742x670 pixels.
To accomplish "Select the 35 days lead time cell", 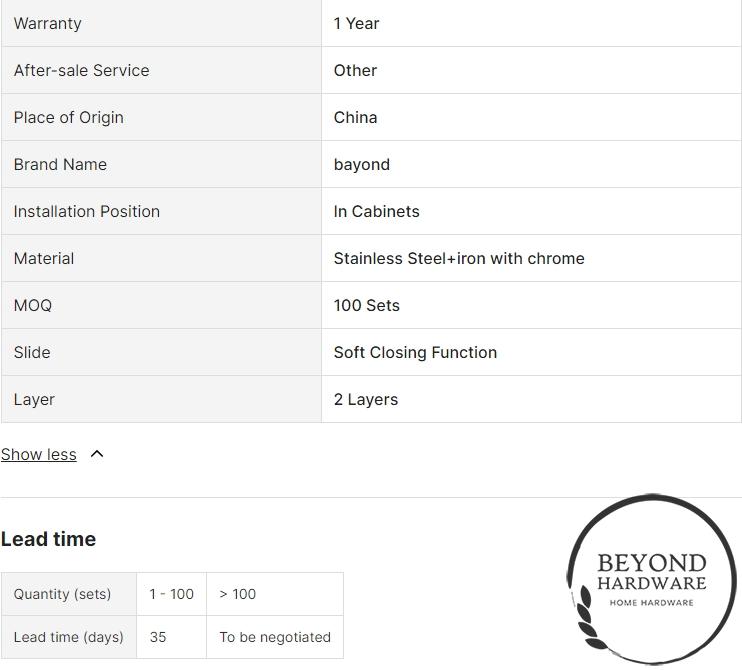I will pos(172,637).
